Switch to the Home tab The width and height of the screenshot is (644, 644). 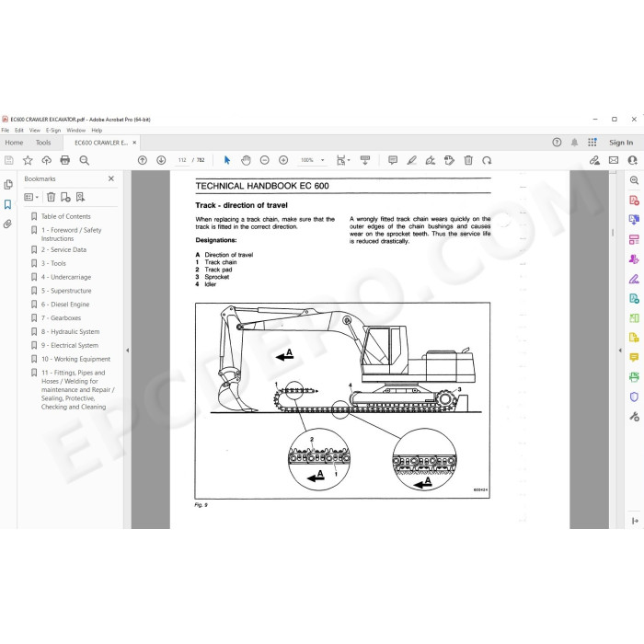[14, 143]
